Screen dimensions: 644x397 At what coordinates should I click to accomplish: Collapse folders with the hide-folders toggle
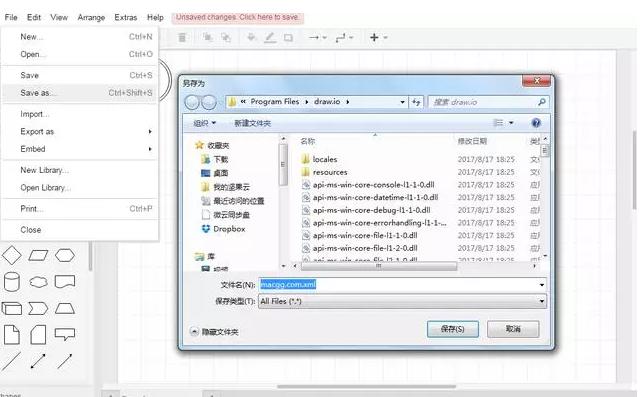coord(214,332)
